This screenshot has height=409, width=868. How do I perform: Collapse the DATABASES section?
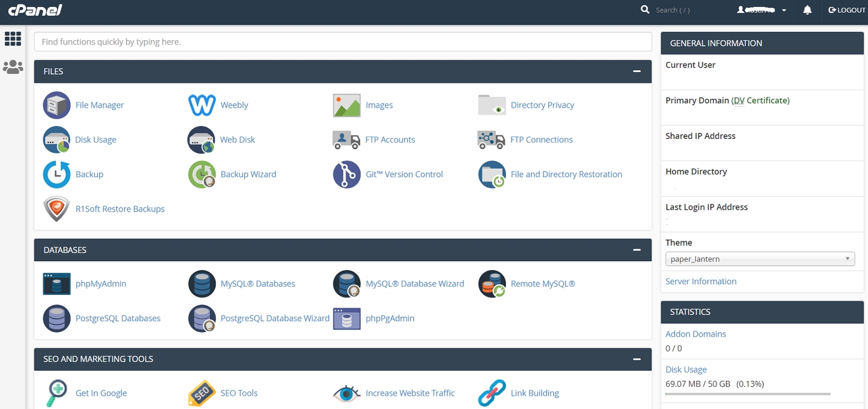coord(636,250)
